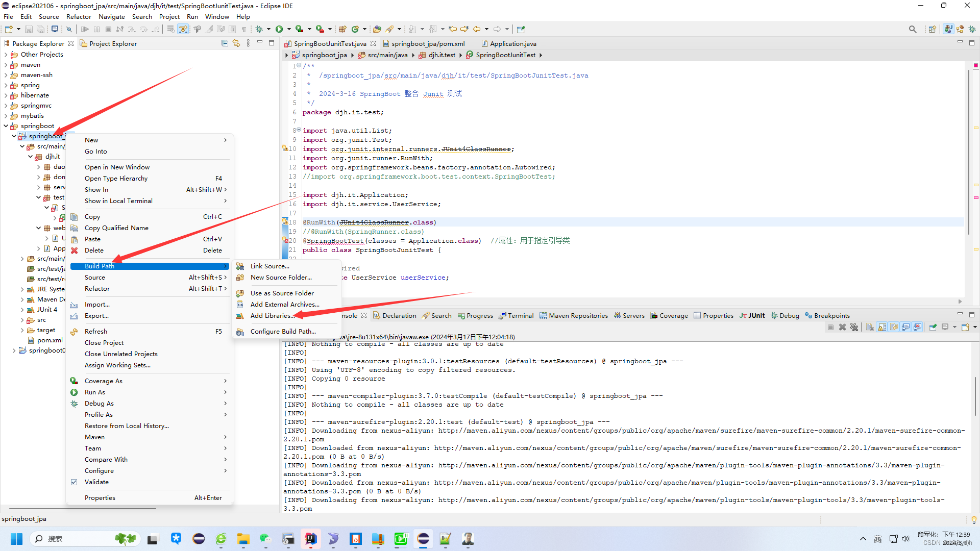
Task: Click the Forward navigation arrow icon
Action: click(497, 29)
